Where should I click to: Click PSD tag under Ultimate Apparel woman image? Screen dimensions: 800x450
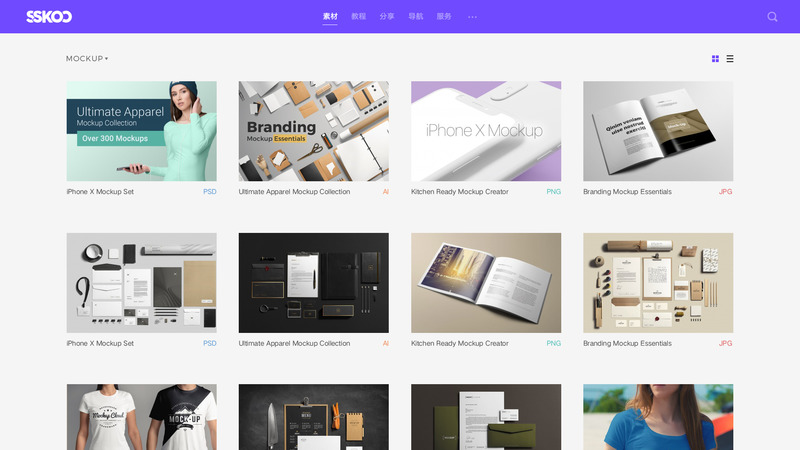pyautogui.click(x=210, y=192)
